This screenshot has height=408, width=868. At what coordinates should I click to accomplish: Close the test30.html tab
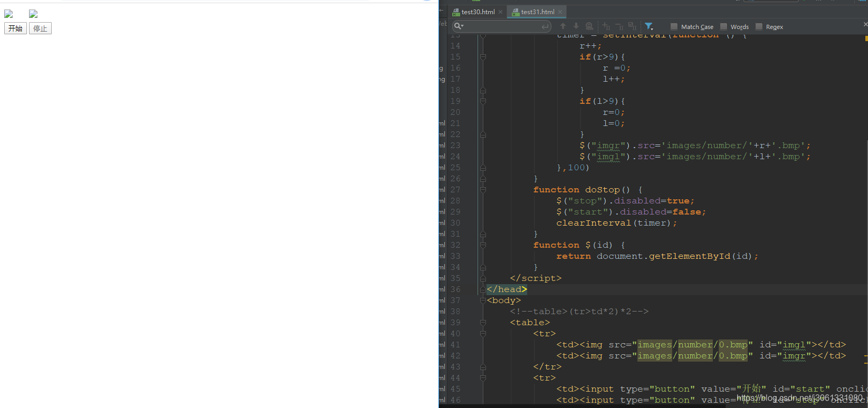click(x=501, y=12)
